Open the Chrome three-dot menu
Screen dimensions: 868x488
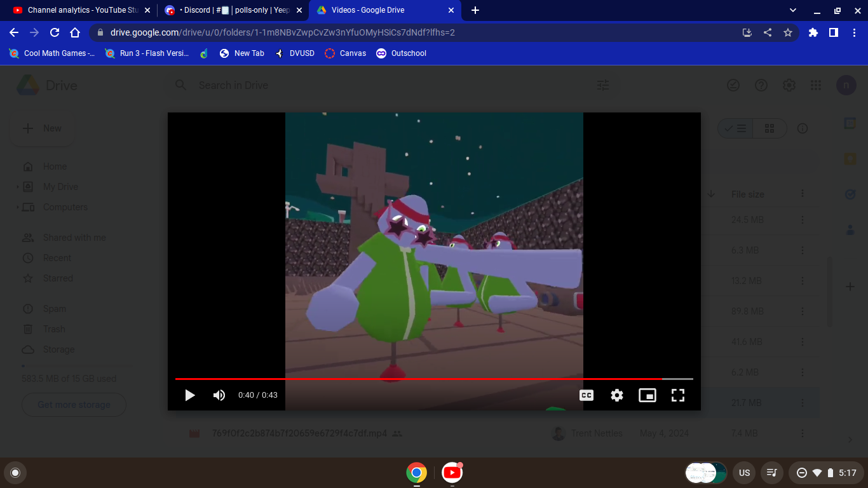click(x=854, y=32)
